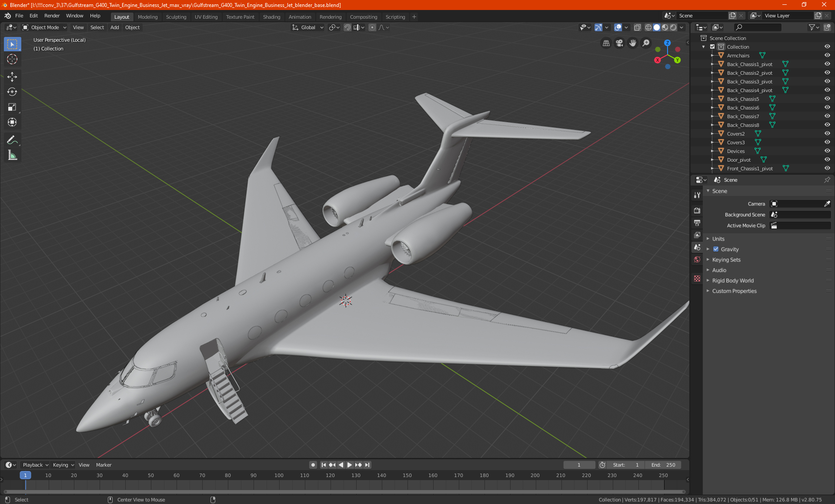Viewport: 835px width, 504px height.
Task: Select the Rotate tool
Action: [12, 92]
